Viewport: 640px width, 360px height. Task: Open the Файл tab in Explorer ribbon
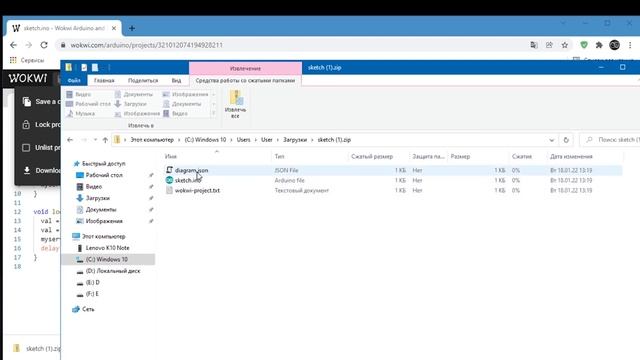tap(74, 80)
